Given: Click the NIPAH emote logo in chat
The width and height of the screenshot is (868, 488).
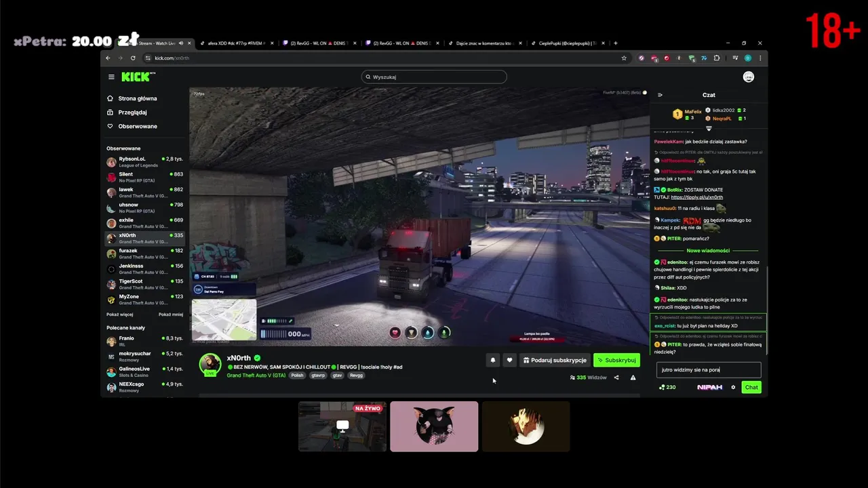Looking at the screenshot, I should [710, 387].
